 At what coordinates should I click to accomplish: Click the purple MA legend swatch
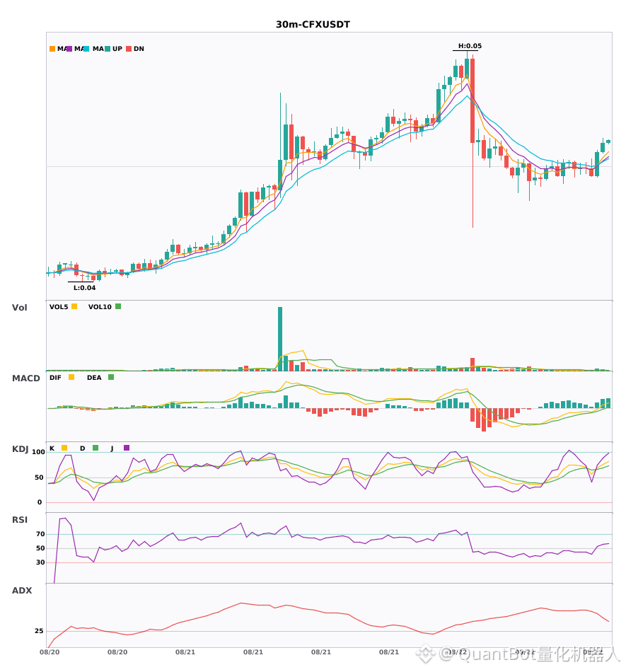[69, 49]
